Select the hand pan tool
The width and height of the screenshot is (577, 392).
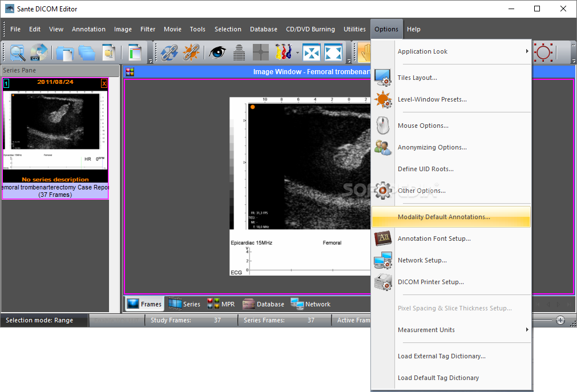tap(364, 52)
